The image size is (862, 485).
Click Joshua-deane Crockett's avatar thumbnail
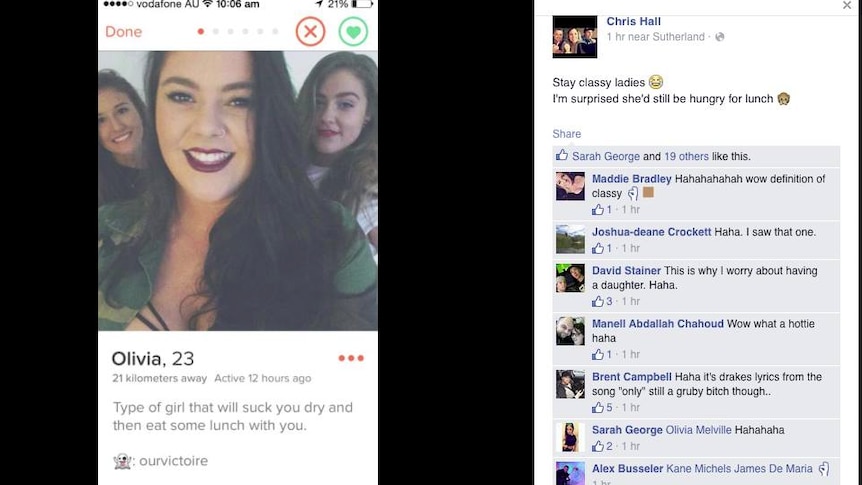570,239
